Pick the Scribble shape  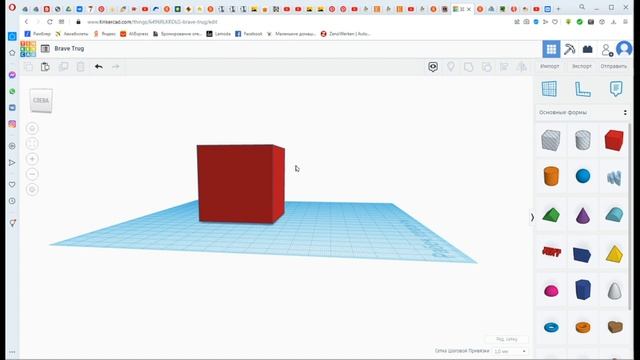tap(614, 178)
